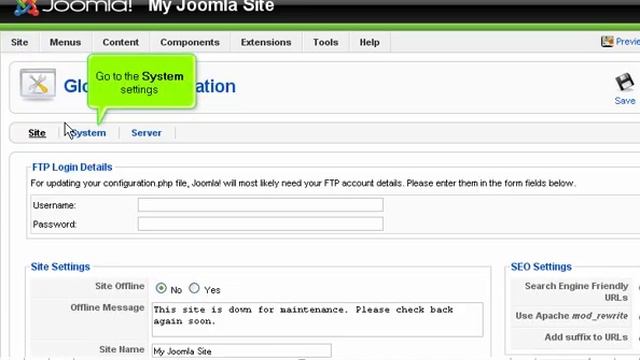Screen dimensions: 640x360
Task: Click the Preview icon in the menu bar
Action: pyautogui.click(x=607, y=41)
